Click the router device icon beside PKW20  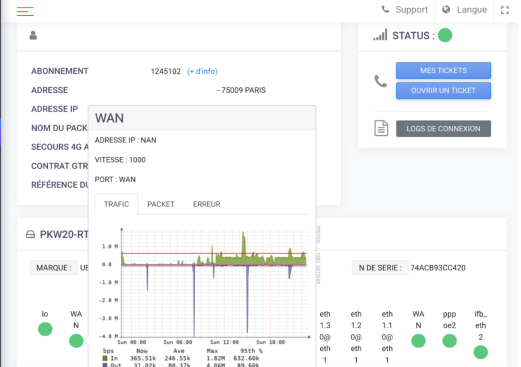pos(30,235)
